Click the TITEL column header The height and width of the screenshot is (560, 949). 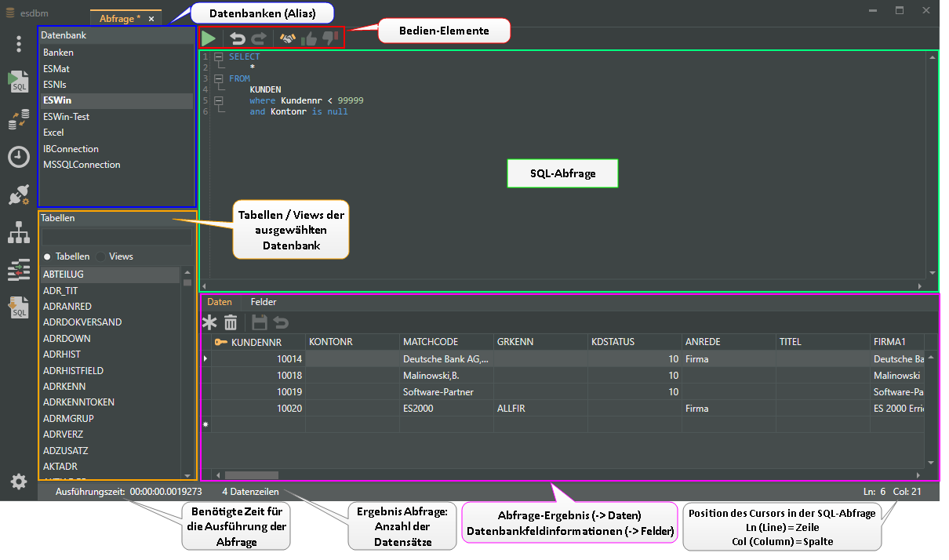tap(823, 342)
